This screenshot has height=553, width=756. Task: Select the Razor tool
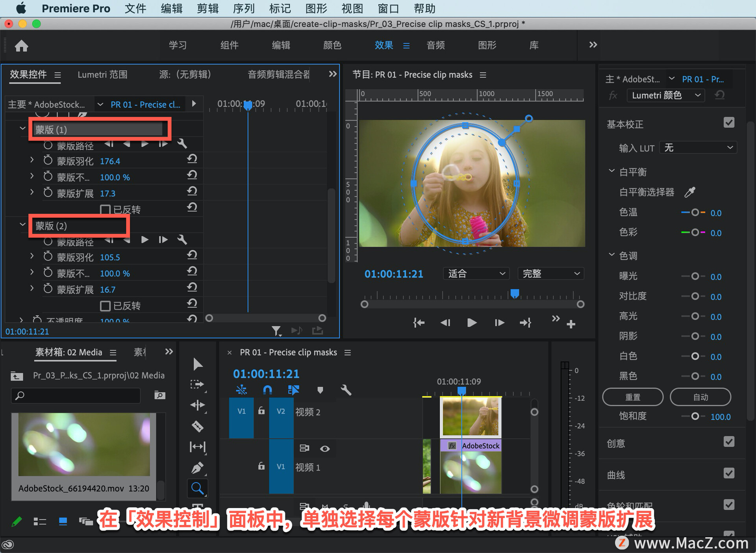click(198, 426)
